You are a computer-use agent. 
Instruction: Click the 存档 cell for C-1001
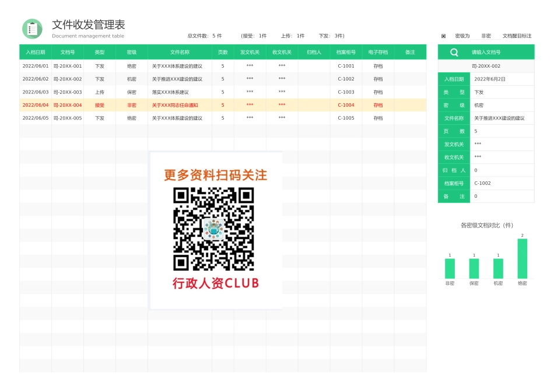click(377, 66)
